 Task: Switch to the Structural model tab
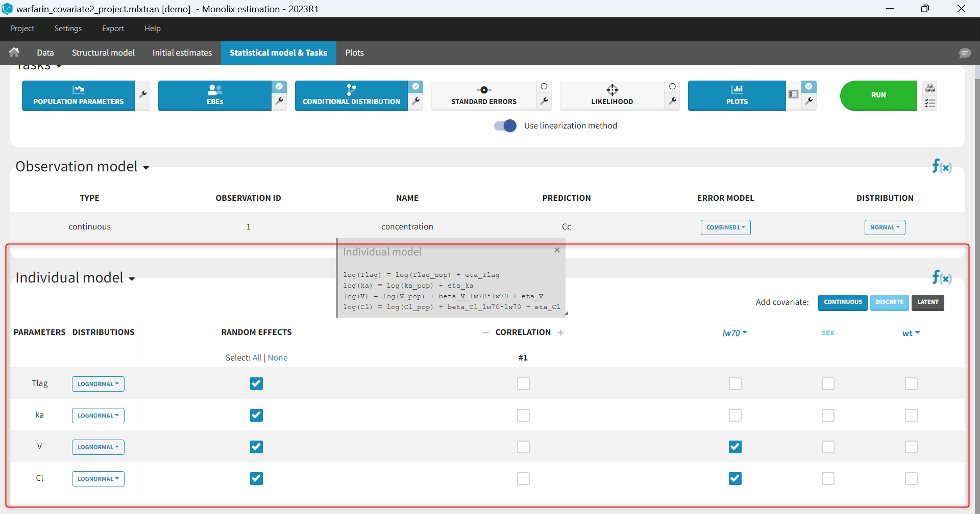click(x=103, y=53)
